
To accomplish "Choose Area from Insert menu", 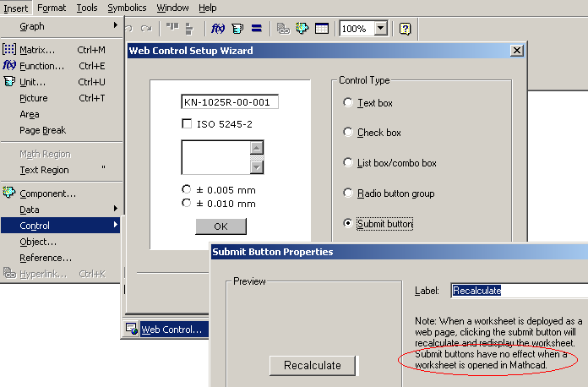I will [62, 114].
